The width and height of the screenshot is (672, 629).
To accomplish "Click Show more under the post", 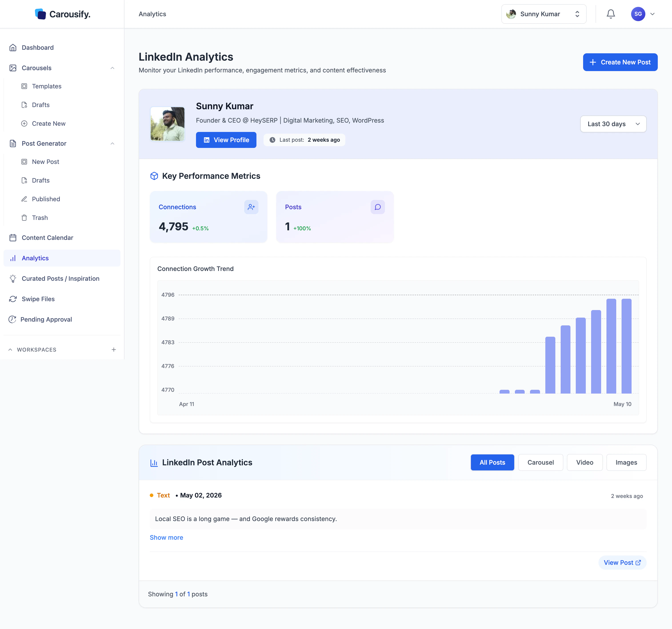I will click(166, 537).
